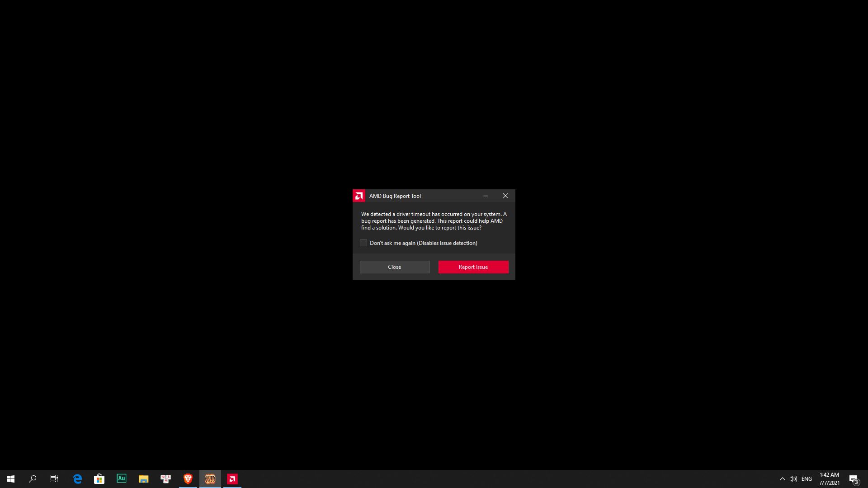Open the Windows Start menu

click(x=11, y=479)
